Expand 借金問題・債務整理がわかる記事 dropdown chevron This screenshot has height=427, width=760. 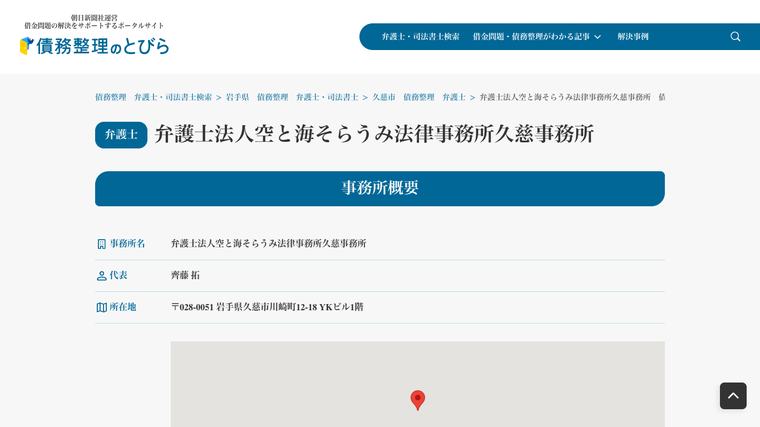click(598, 37)
